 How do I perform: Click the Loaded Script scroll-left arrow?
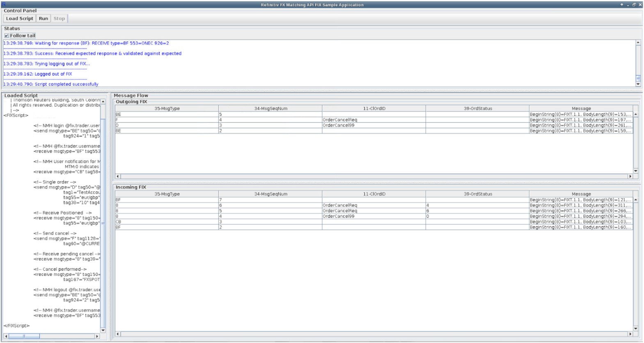[x=6, y=336]
